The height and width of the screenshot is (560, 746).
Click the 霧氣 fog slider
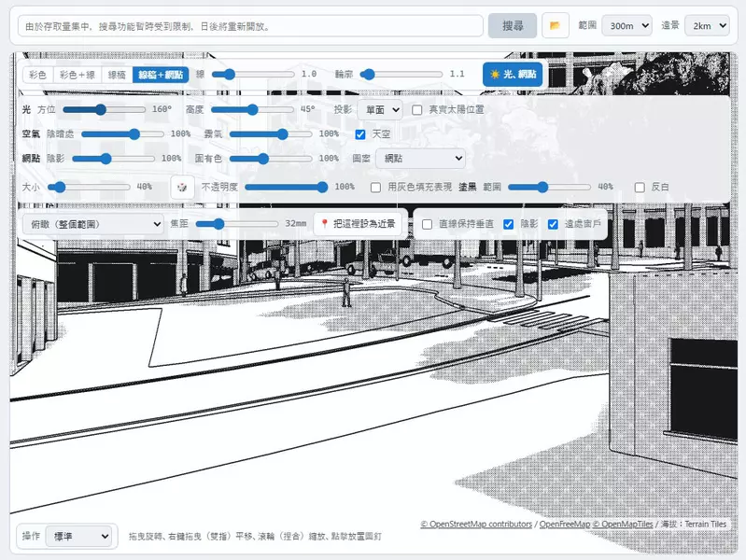point(271,134)
